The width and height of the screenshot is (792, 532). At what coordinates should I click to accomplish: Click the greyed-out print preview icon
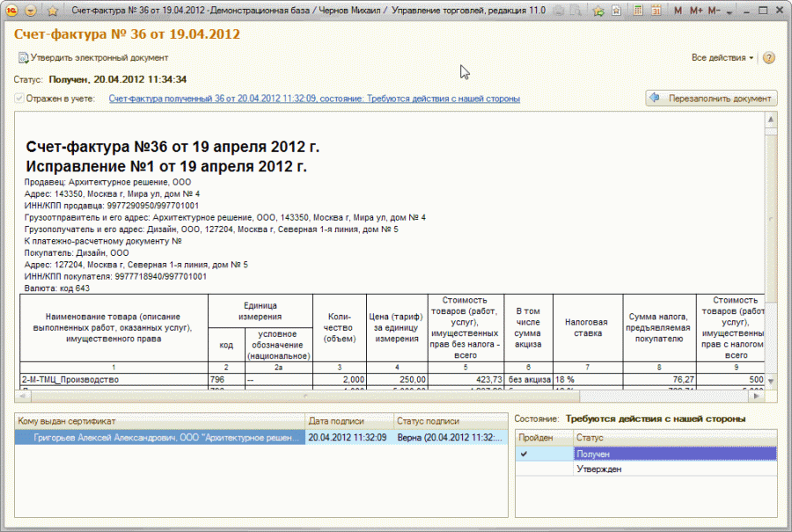pyautogui.click(x=576, y=10)
